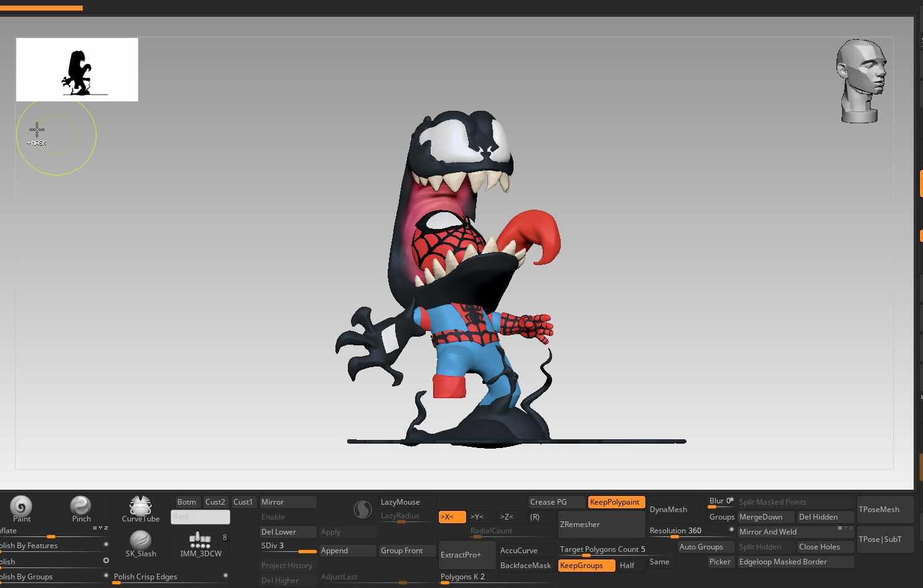Click the Resolution 360 slider
923x588 pixels.
tap(690, 531)
